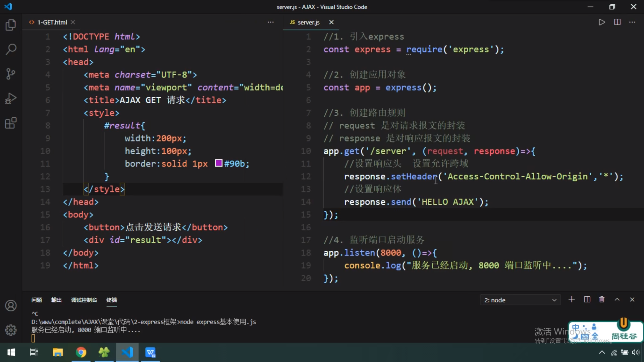The image size is (644, 362).
Task: Split the editor to the right
Action: tap(617, 22)
